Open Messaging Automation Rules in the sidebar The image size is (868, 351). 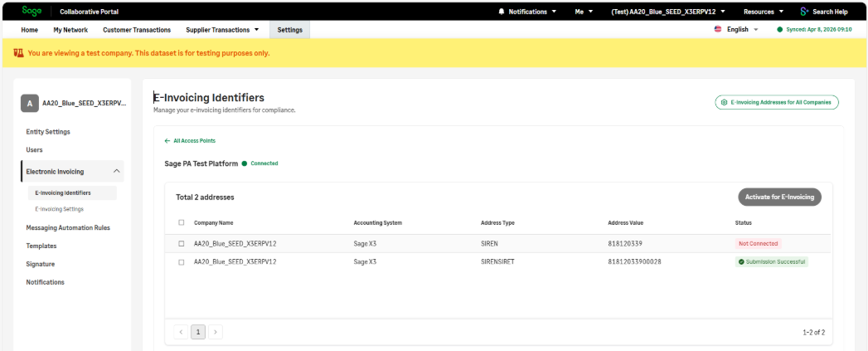(x=68, y=227)
